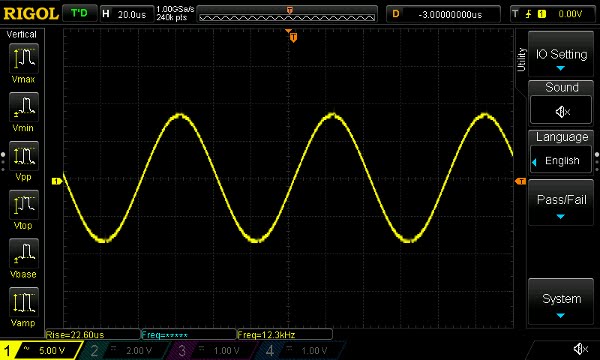This screenshot has width=600, height=360.
Task: Click the Utility menu tab label
Action: tap(521, 59)
